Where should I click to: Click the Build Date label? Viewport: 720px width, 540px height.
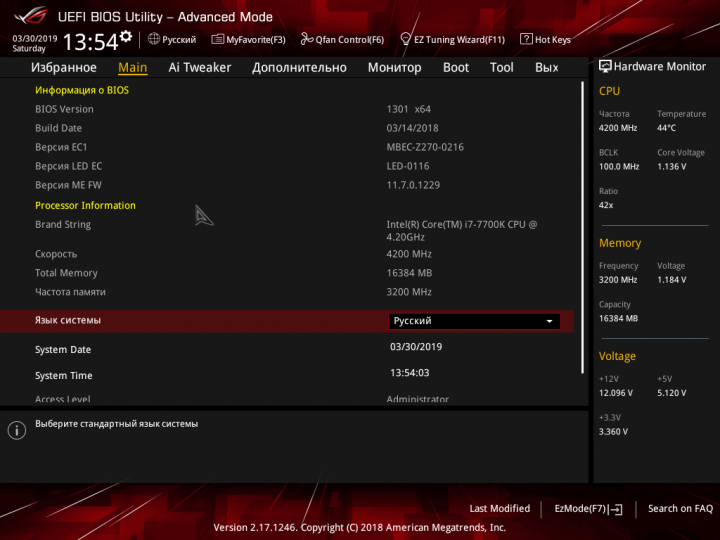coord(58,128)
